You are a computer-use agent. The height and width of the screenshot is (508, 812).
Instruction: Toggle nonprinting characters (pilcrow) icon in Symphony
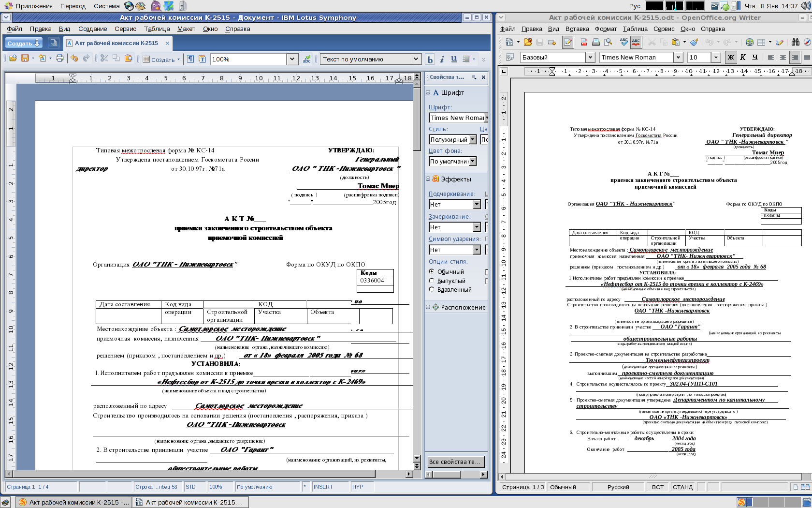pyautogui.click(x=190, y=59)
